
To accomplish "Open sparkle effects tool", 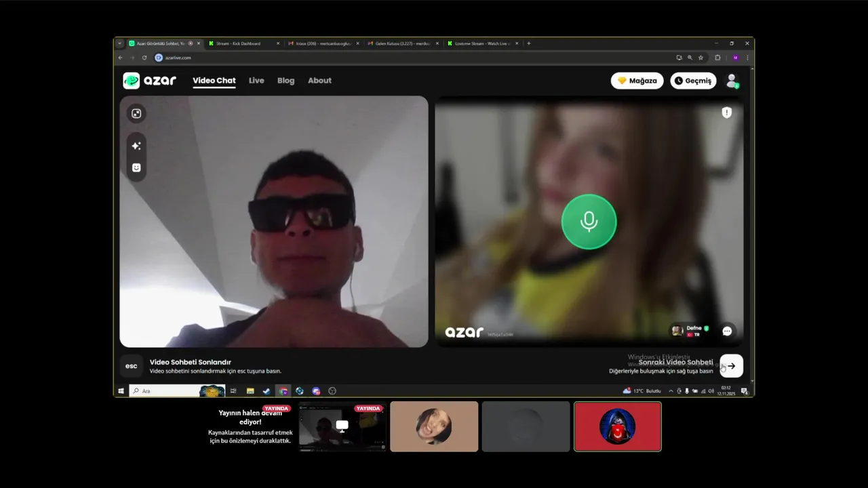I will pyautogui.click(x=136, y=146).
